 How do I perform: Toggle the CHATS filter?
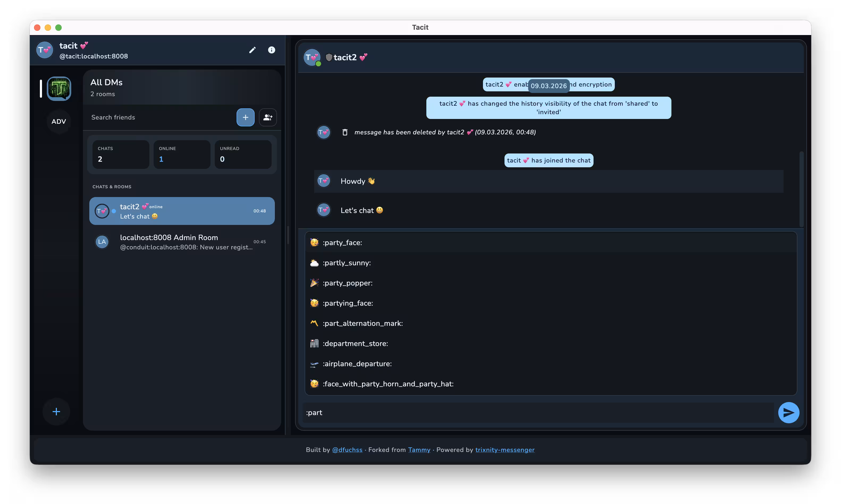click(120, 154)
